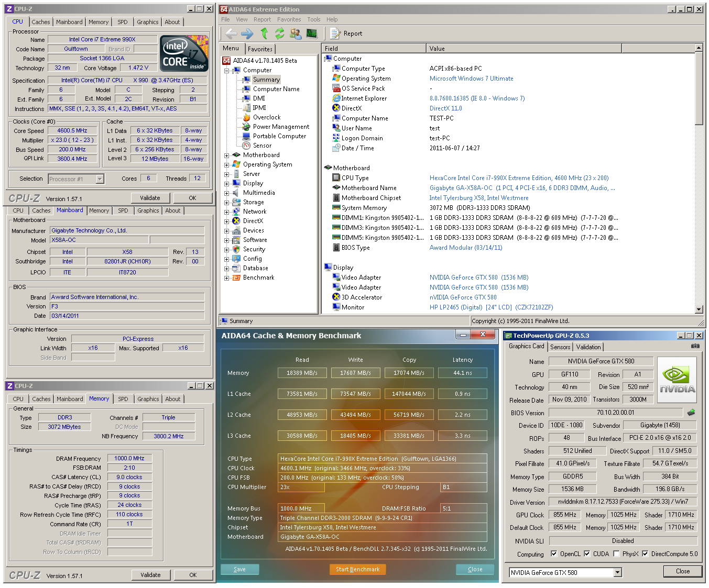Click the Report page icon in AIDA64 toolbar
The image size is (709, 588).
click(335, 34)
